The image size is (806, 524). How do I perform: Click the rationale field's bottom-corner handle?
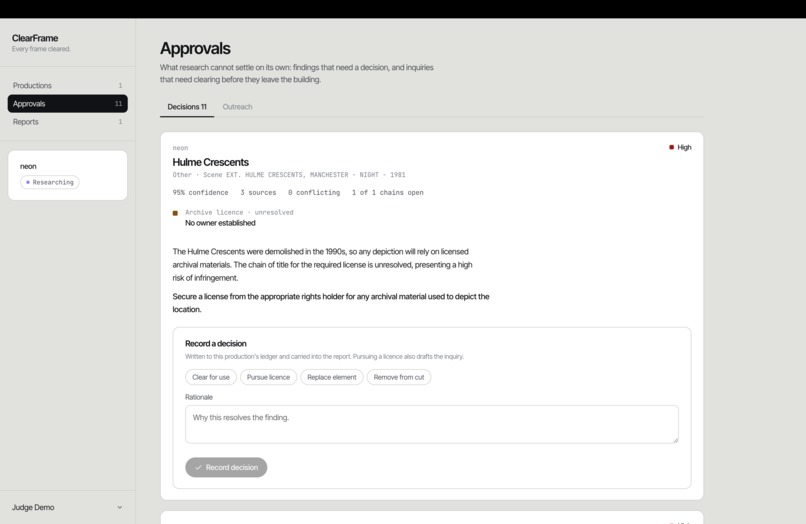[x=675, y=440]
